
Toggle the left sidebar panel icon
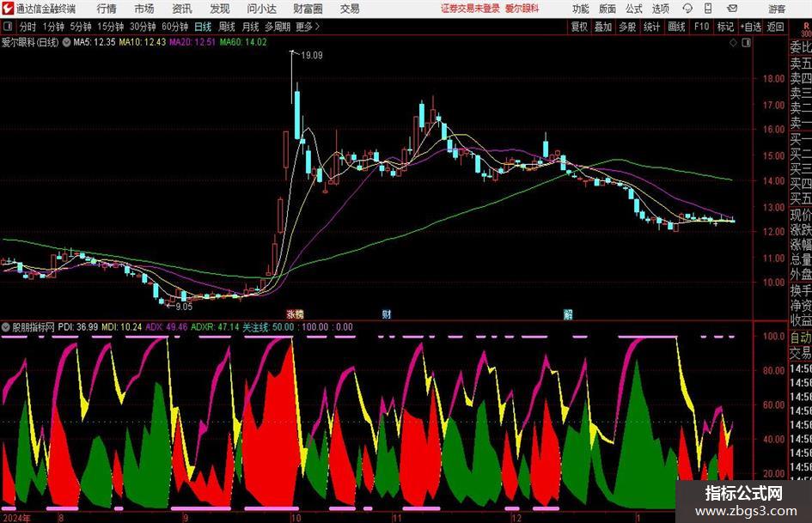tap(7, 27)
